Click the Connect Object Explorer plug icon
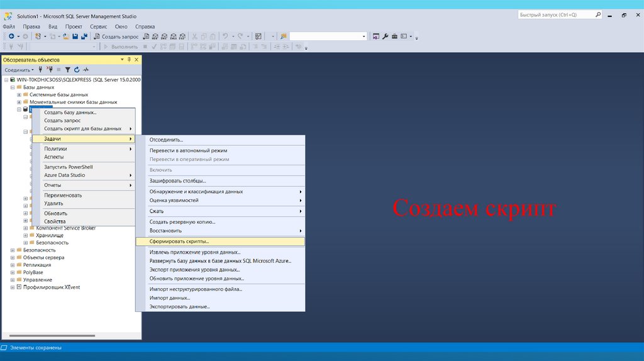The height and width of the screenshot is (361, 644). [42, 70]
